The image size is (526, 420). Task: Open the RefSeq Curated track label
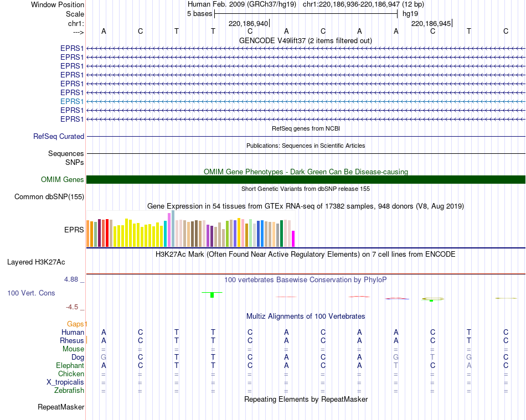58,137
